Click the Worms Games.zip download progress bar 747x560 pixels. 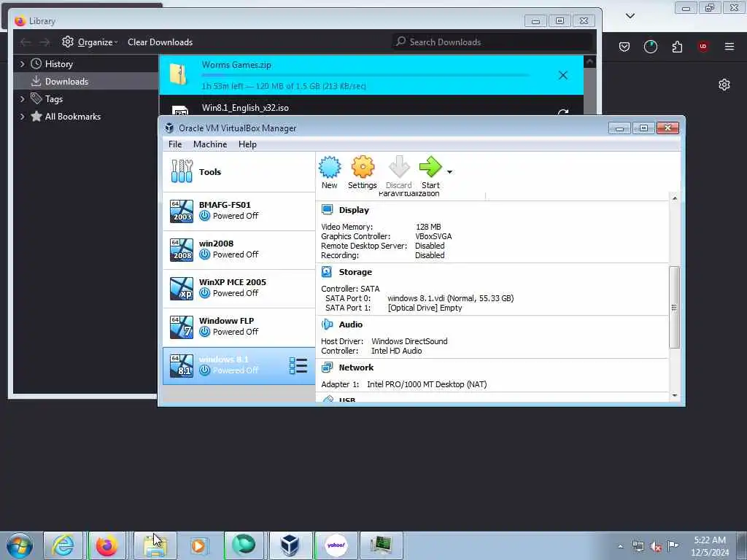pyautogui.click(x=365, y=75)
